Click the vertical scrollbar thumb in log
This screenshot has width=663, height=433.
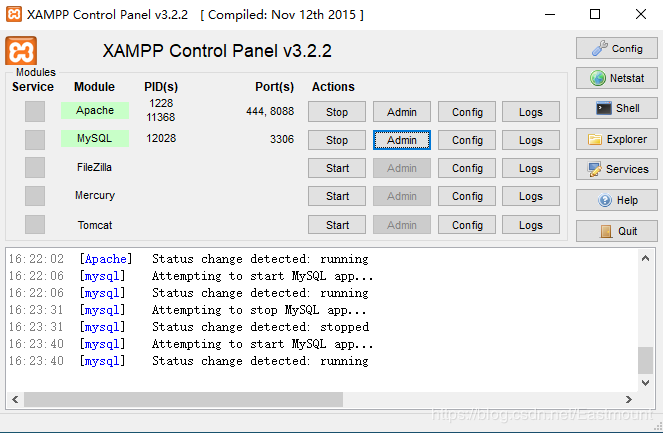[x=645, y=360]
